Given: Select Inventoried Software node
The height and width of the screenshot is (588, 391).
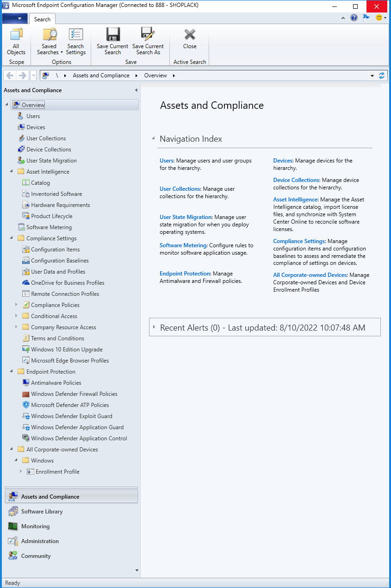Looking at the screenshot, I should [x=56, y=194].
